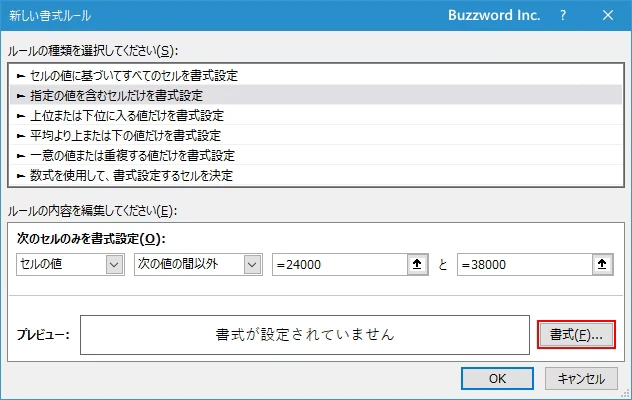Click the collapse-dialog icon beside =24000
Screen dimensions: 632x400
click(418, 265)
